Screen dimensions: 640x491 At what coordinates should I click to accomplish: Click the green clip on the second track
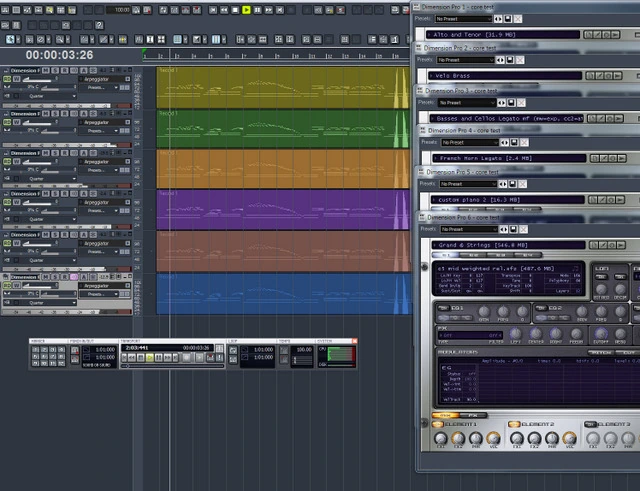pos(282,129)
